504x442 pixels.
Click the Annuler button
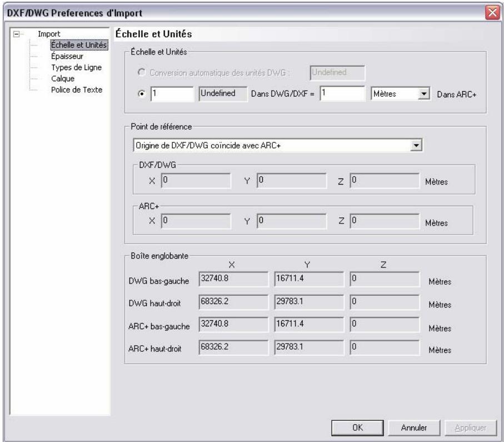[413, 428]
